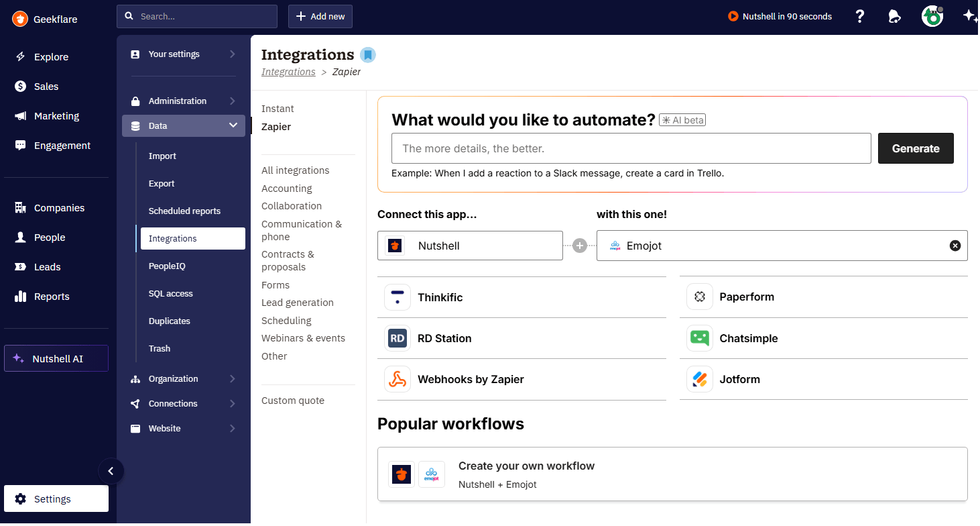Open Scheduled reports
Screen dimensions: 980x526
(x=184, y=211)
